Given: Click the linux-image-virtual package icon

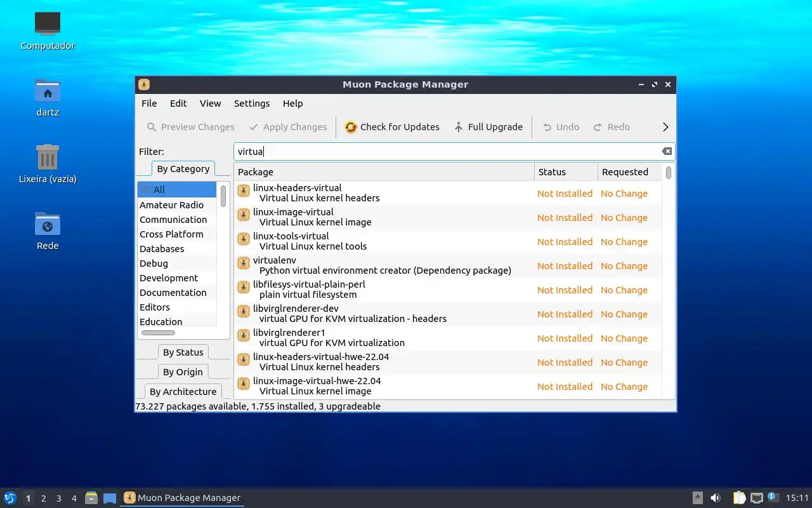Looking at the screenshot, I should (x=244, y=215).
